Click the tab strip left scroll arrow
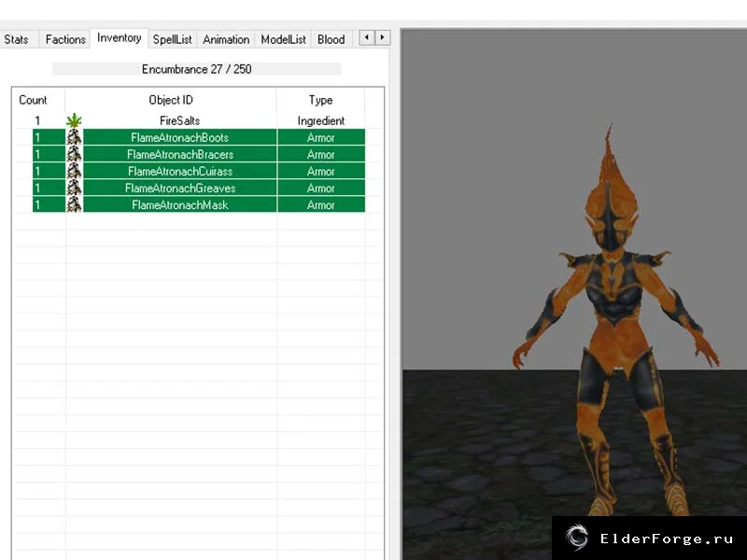 pos(366,37)
